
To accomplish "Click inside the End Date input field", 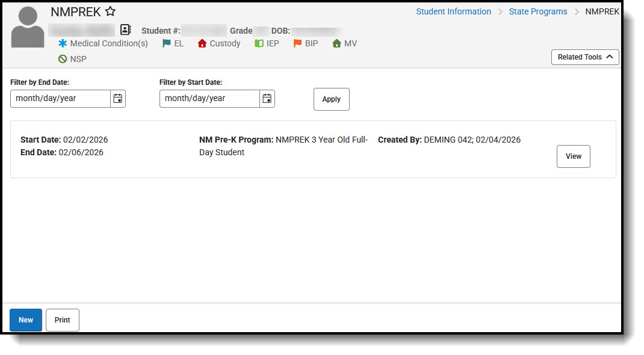I will (x=60, y=99).
